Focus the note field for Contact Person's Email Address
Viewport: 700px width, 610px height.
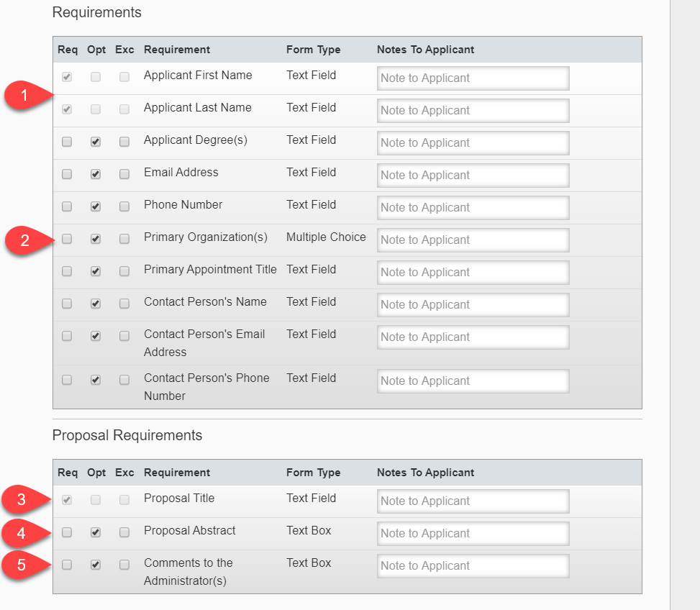(473, 337)
